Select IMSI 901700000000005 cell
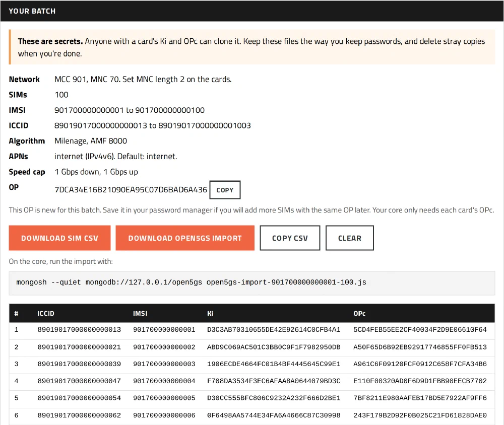Image resolution: width=504 pixels, height=425 pixels. tap(164, 398)
